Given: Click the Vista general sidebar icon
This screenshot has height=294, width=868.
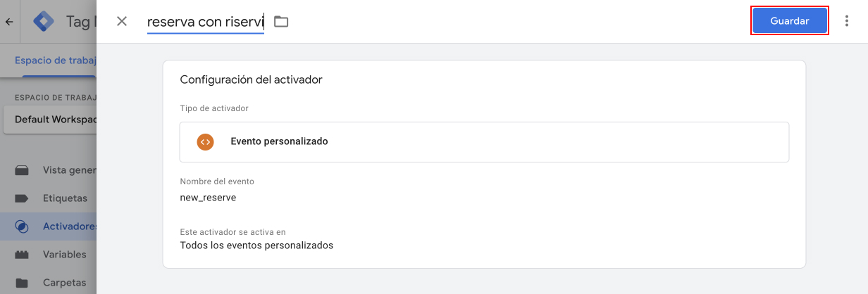Looking at the screenshot, I should click(x=22, y=170).
